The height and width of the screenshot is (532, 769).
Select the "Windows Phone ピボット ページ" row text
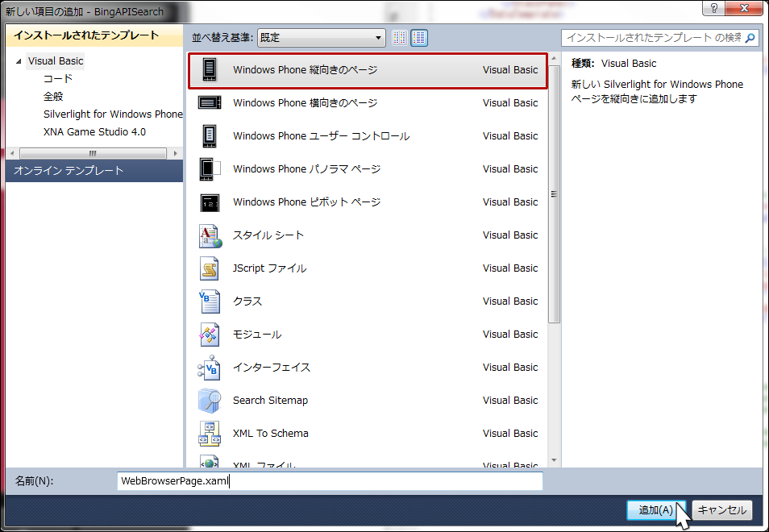[x=306, y=202]
